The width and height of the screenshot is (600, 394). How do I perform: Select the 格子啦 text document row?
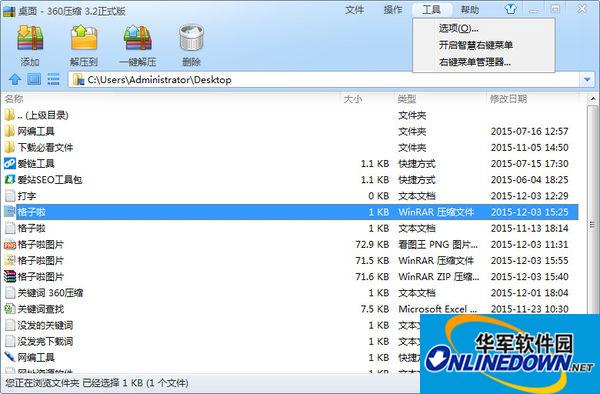[291, 228]
